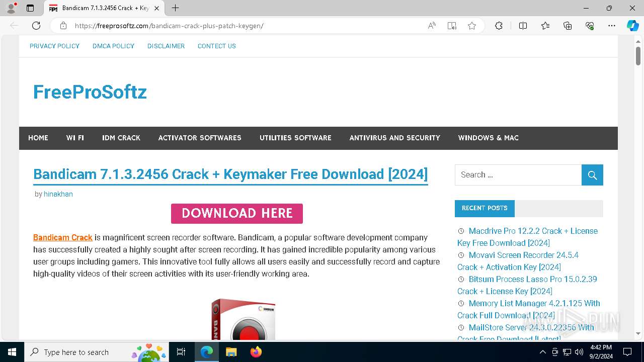Open Movavi Screen Recorder 24.5.4 post

coord(518,261)
